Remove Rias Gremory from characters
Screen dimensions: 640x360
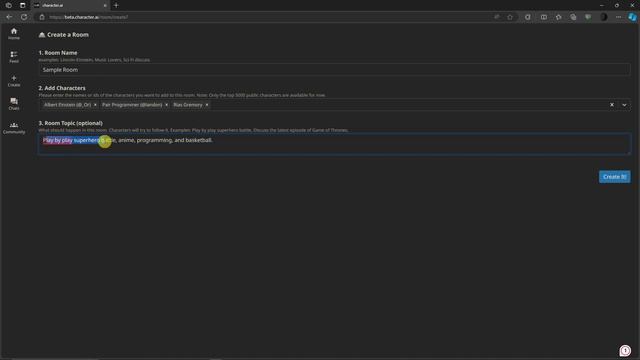(x=207, y=105)
